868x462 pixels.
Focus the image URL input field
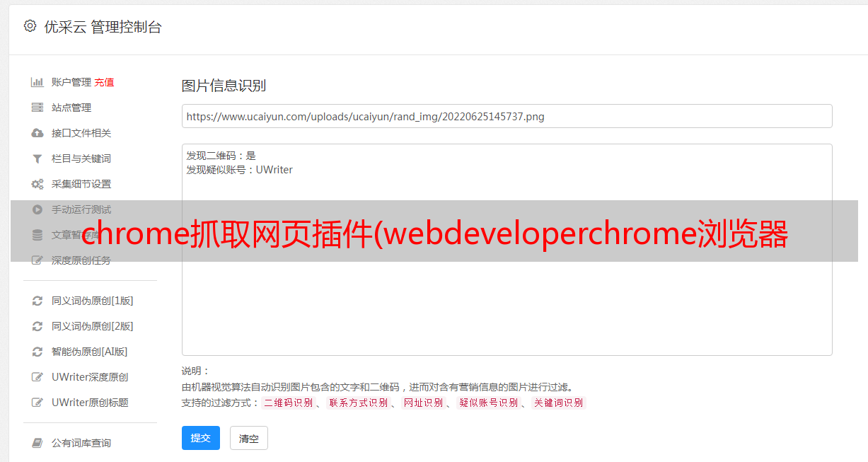[507, 116]
